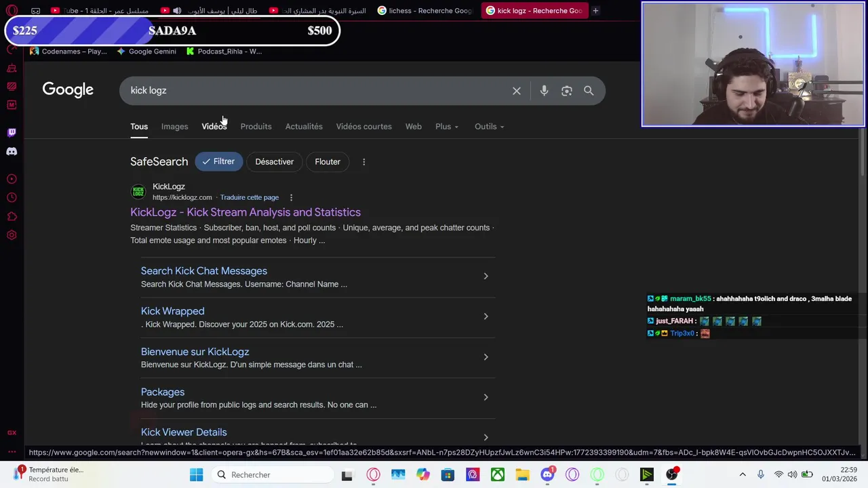Open Google Gemini bookmark
The image size is (868, 488).
pyautogui.click(x=146, y=52)
